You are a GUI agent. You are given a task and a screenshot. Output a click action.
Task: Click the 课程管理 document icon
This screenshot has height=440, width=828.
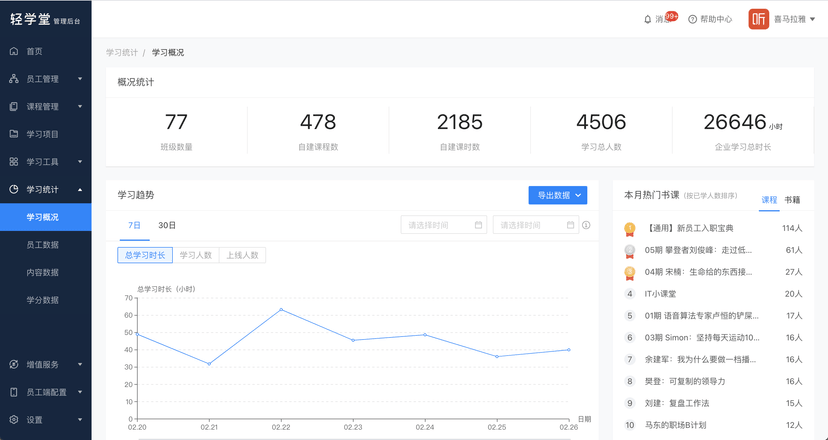tap(14, 107)
